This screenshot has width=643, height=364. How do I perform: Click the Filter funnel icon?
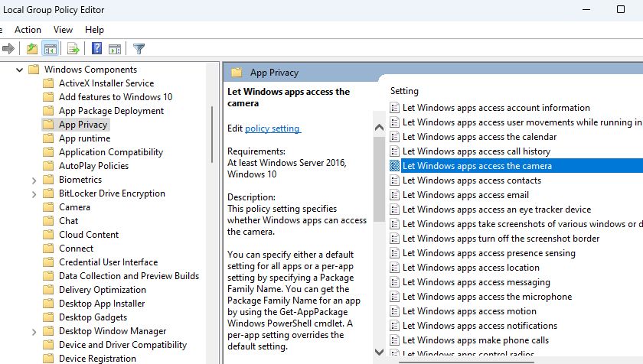pyautogui.click(x=139, y=49)
